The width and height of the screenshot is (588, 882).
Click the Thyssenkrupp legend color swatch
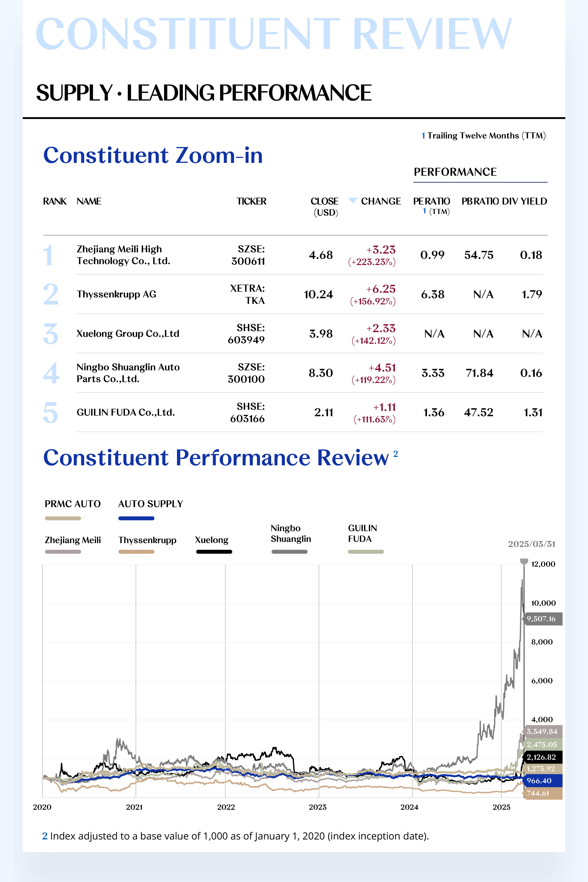pyautogui.click(x=136, y=552)
